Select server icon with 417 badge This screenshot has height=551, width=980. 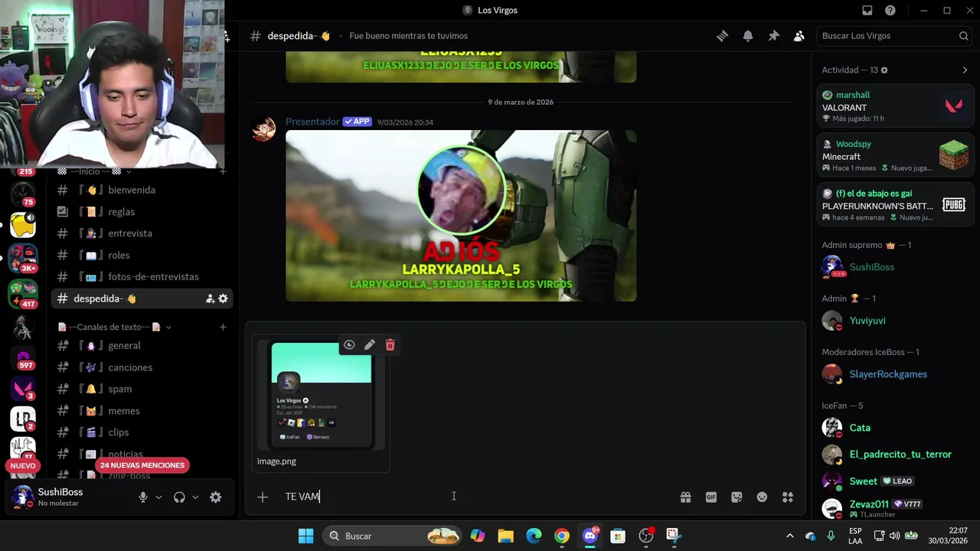coord(23,294)
